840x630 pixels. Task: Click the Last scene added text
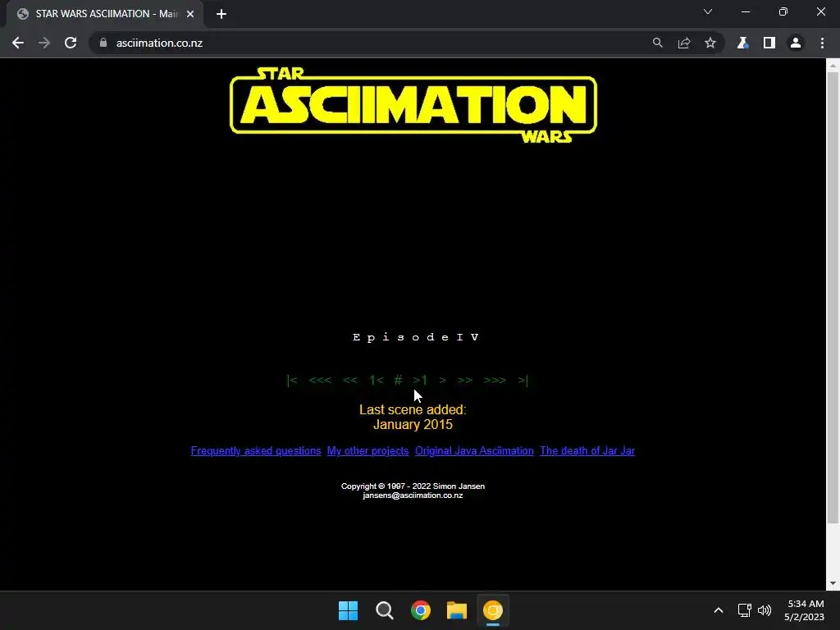413,410
